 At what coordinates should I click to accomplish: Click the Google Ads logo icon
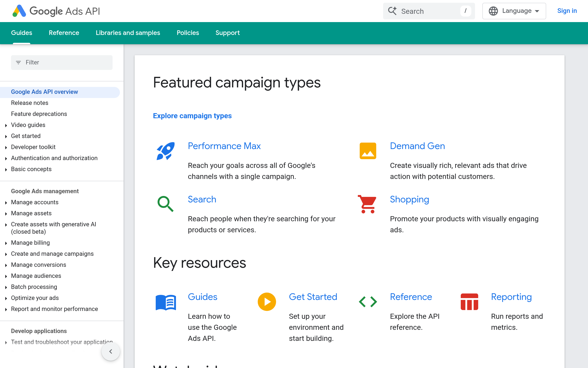pyautogui.click(x=19, y=11)
